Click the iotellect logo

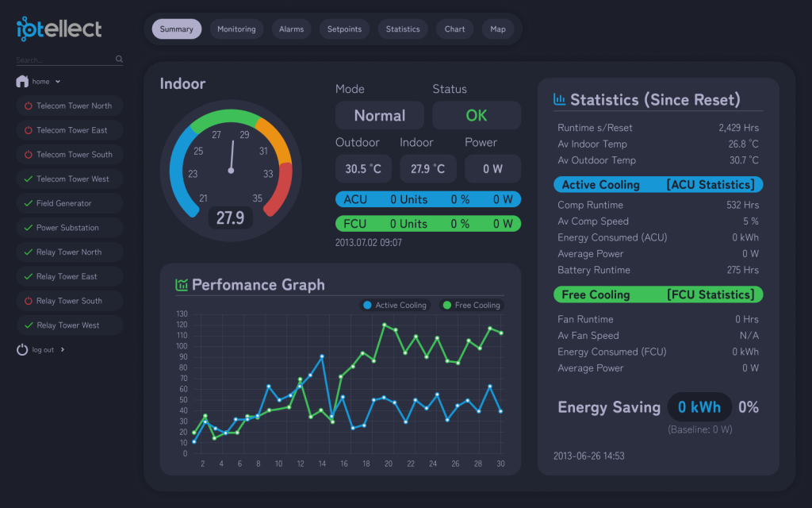coord(59,29)
